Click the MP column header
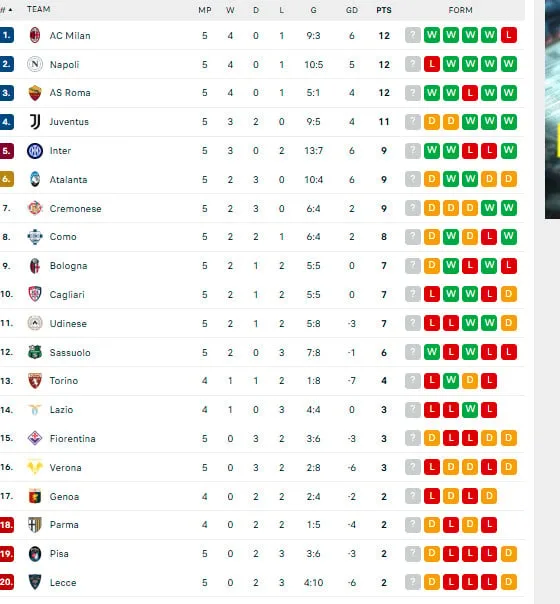 click(205, 10)
